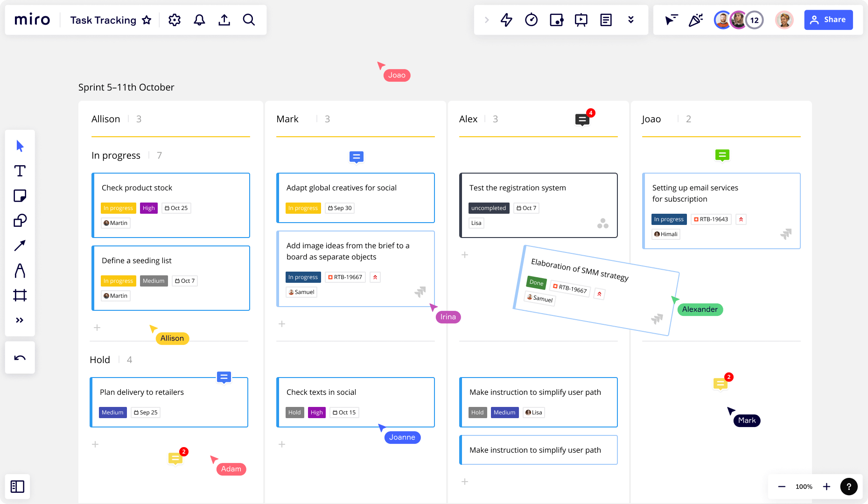The width and height of the screenshot is (868, 504).
Task: Toggle hiding collaborators' cursors
Action: click(x=671, y=20)
